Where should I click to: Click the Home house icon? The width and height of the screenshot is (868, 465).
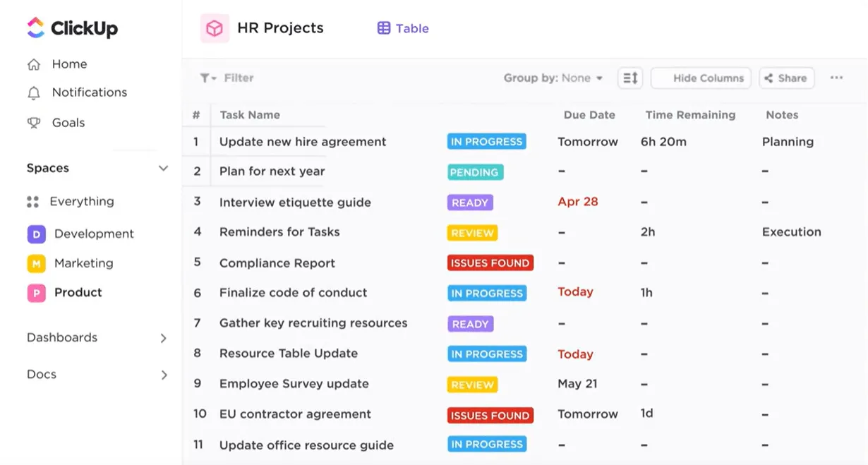coord(33,64)
